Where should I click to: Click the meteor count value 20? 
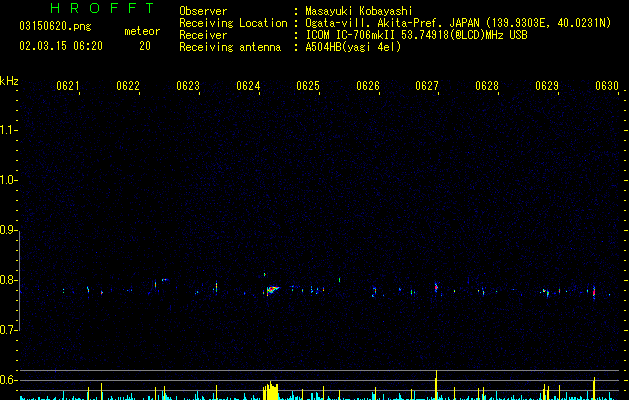coord(145,46)
